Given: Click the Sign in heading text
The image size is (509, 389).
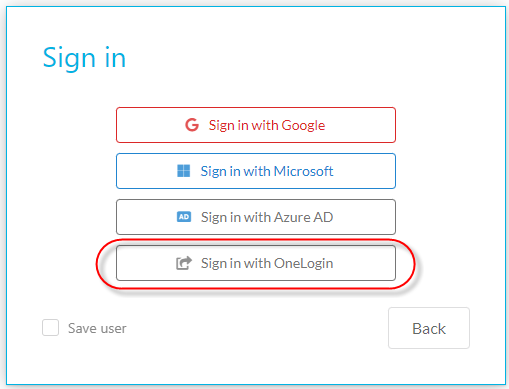Looking at the screenshot, I should 84,58.
